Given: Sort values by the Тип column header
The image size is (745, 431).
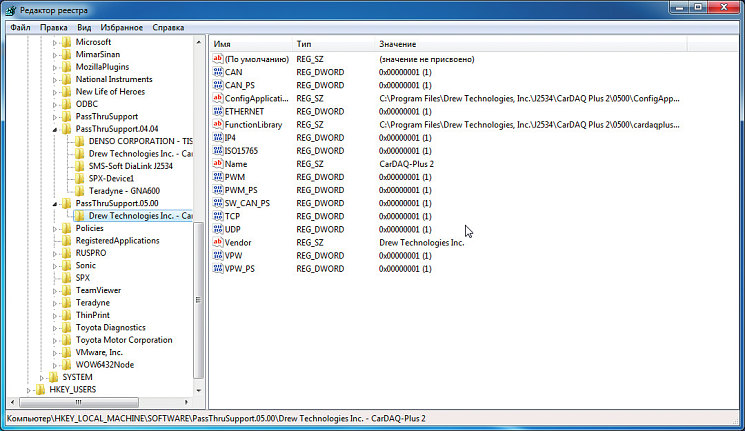Looking at the screenshot, I should [333, 44].
